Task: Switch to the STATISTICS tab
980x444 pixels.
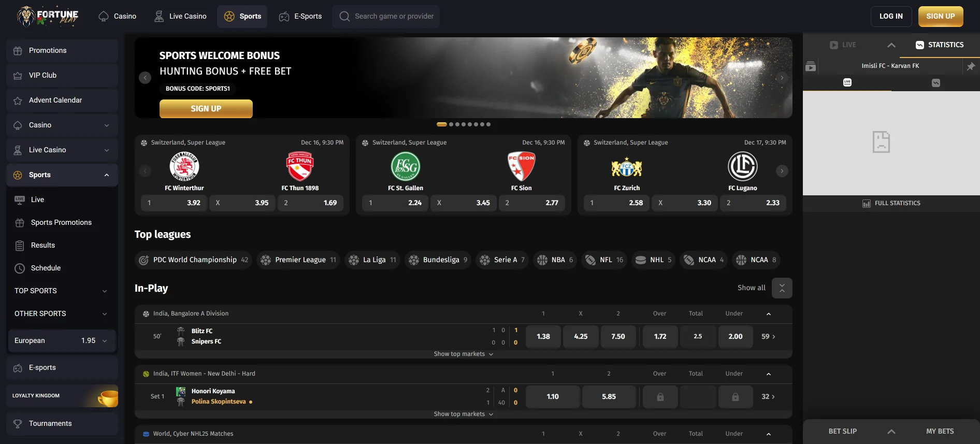Action: pos(940,45)
